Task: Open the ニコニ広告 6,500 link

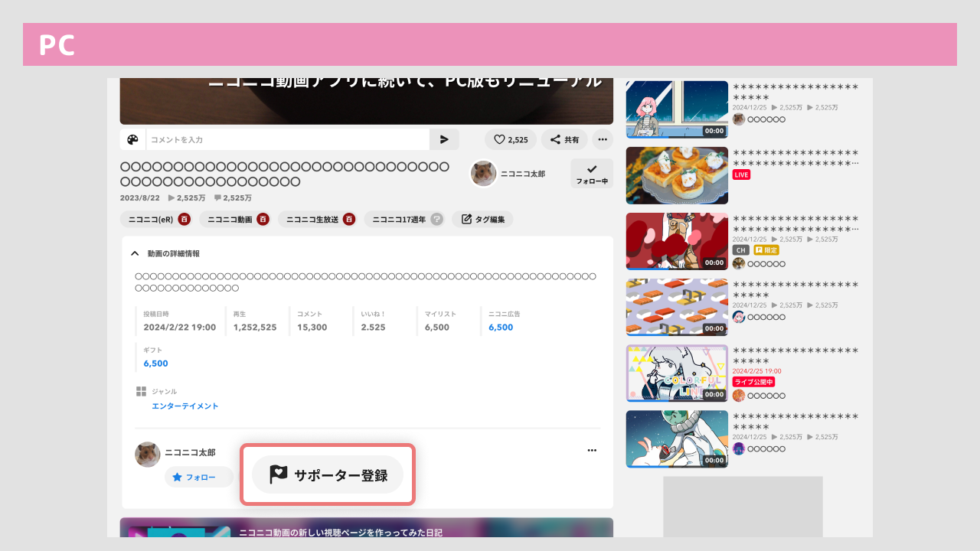Action: (x=501, y=327)
